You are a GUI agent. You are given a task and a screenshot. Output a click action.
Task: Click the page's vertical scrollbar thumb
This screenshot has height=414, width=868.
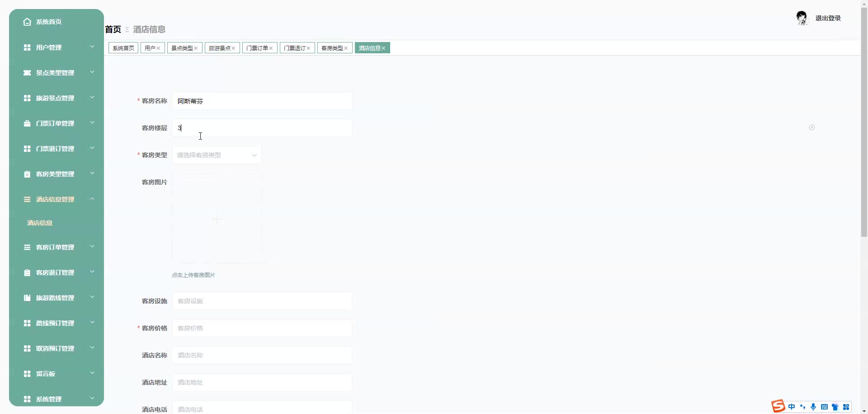864,122
